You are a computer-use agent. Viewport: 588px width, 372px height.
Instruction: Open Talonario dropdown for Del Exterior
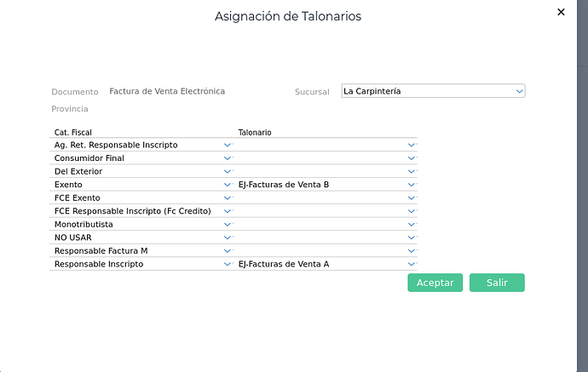[411, 172]
